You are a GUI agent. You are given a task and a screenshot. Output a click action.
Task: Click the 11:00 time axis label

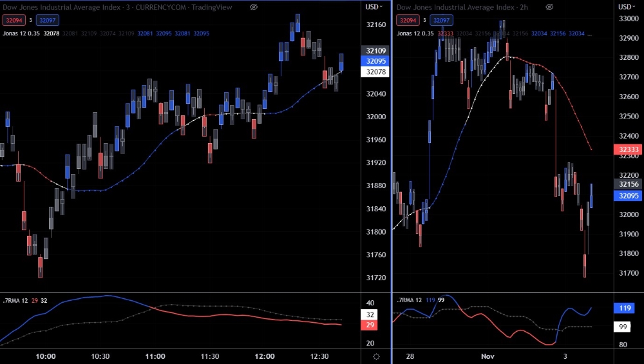coord(155,356)
